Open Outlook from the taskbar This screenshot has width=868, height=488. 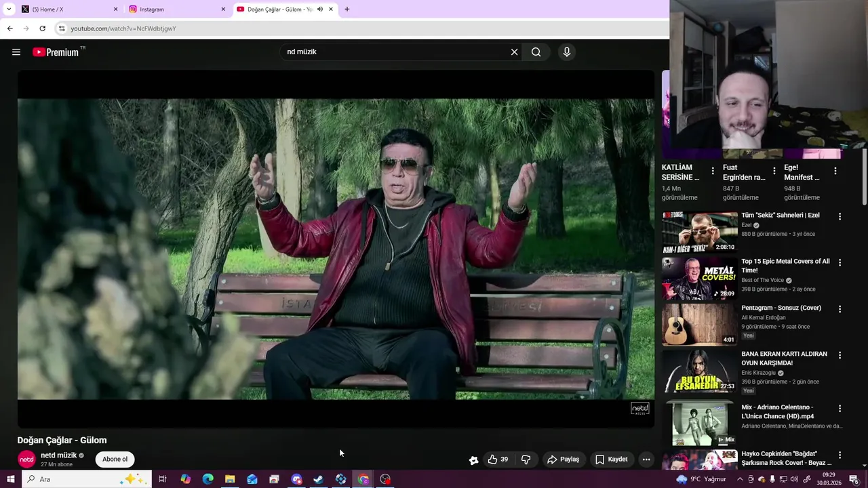[x=252, y=479]
